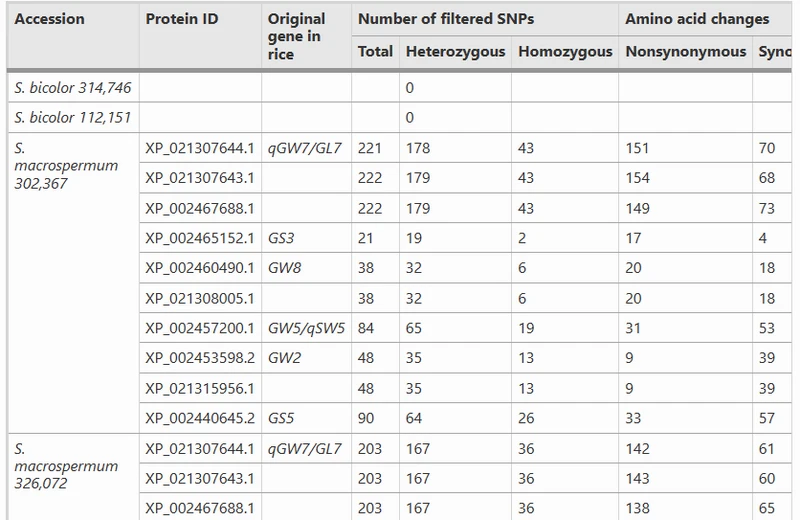Click the GW2 gene cell

click(284, 358)
